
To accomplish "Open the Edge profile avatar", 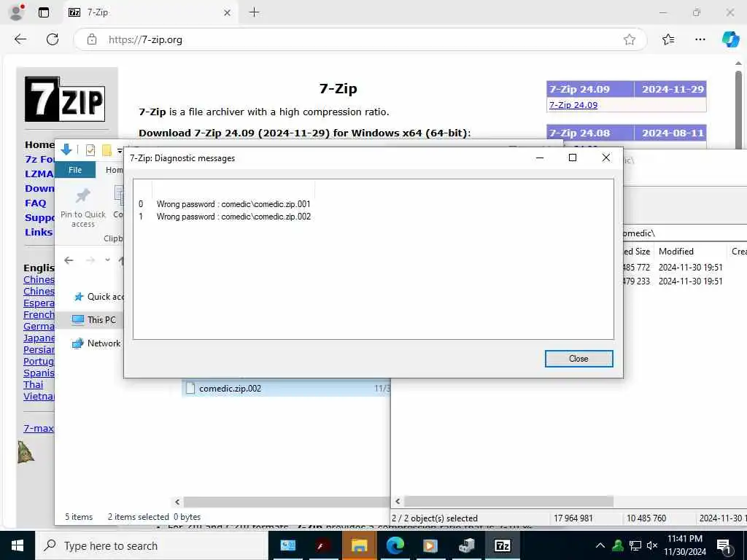I will click(17, 12).
